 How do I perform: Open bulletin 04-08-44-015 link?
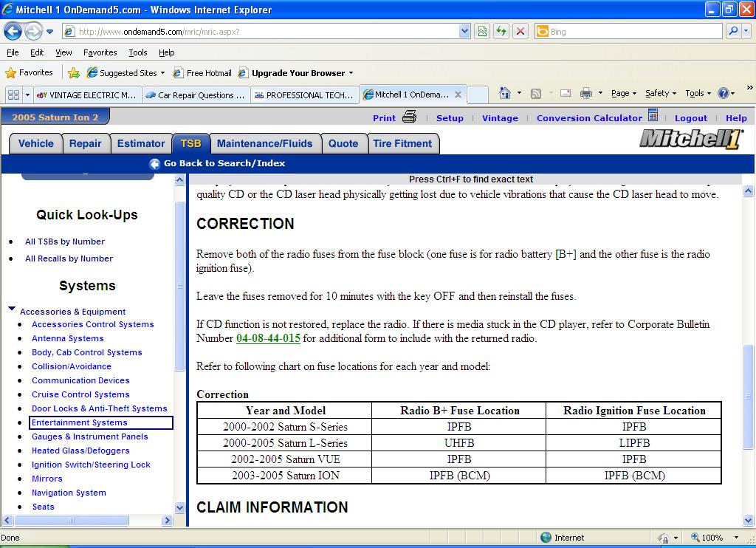pos(268,338)
